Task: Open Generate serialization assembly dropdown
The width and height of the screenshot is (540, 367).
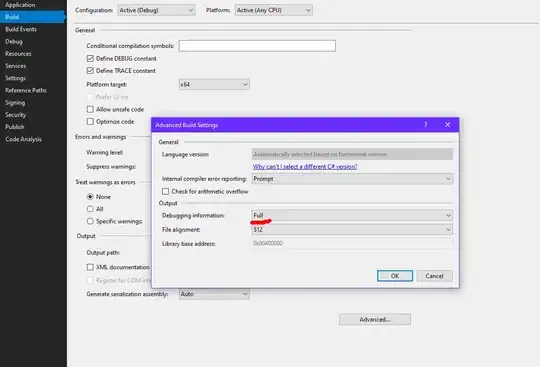Action: (x=214, y=294)
